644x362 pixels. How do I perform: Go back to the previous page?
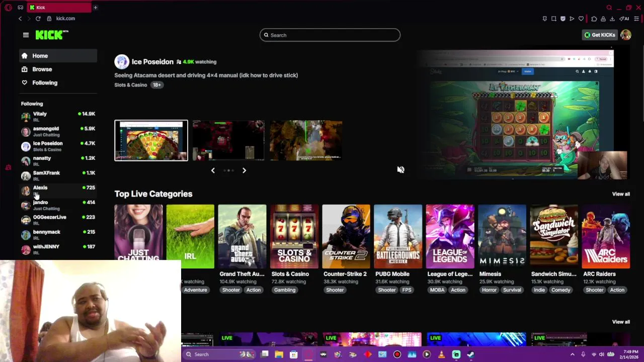click(x=20, y=19)
